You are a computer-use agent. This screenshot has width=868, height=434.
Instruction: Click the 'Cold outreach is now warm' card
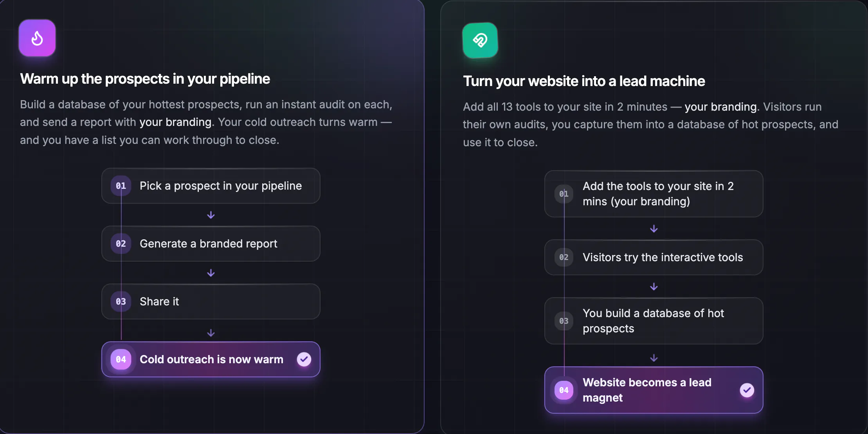211,359
